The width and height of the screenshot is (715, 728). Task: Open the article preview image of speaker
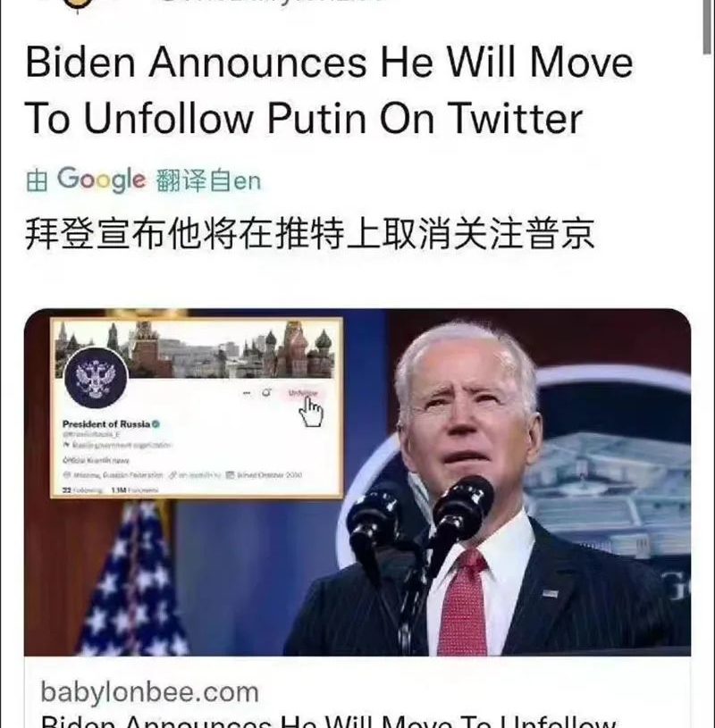[357, 482]
